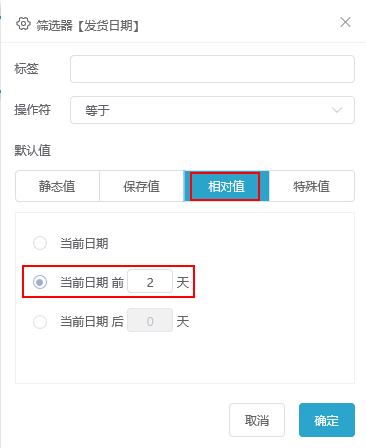Open the 操作符 dropdown showing 等于
The image size is (366, 448).
click(x=212, y=110)
